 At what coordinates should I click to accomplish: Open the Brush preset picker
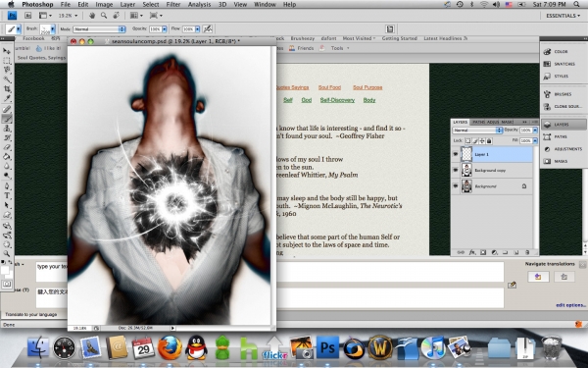(48, 28)
